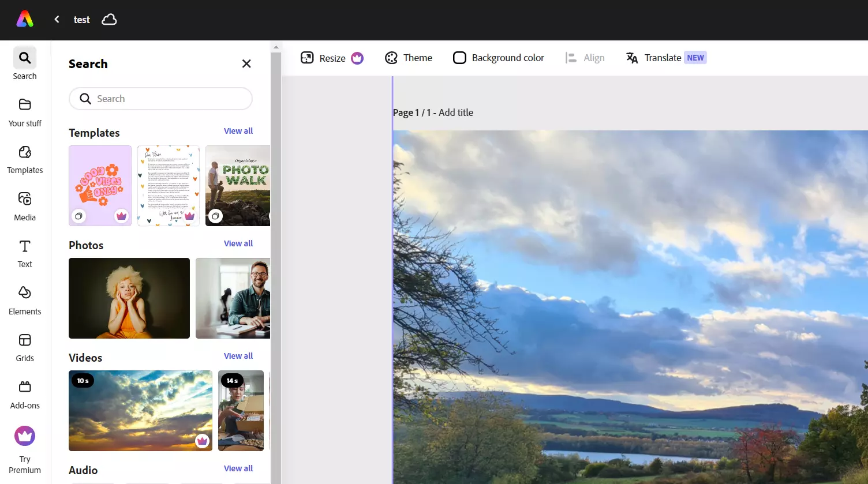Open the Align menu
The height and width of the screenshot is (484, 868).
(x=585, y=58)
